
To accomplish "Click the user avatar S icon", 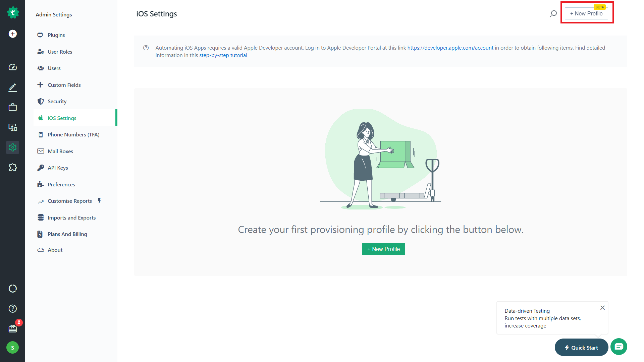I will (x=13, y=348).
